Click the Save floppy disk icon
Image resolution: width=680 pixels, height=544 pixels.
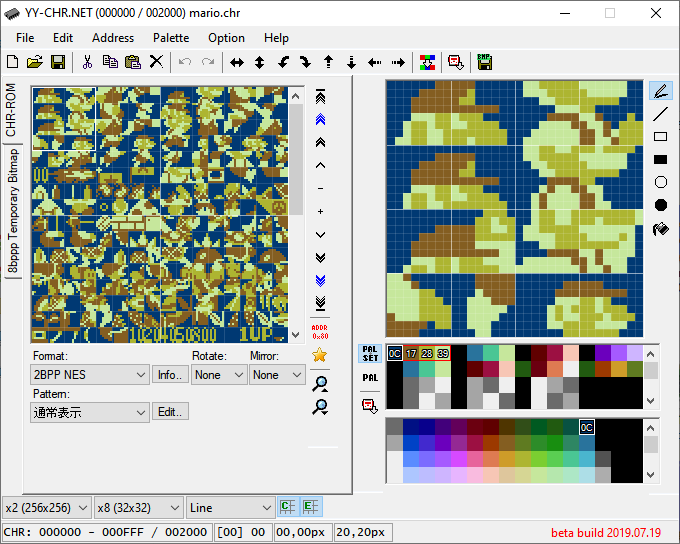tap(58, 62)
